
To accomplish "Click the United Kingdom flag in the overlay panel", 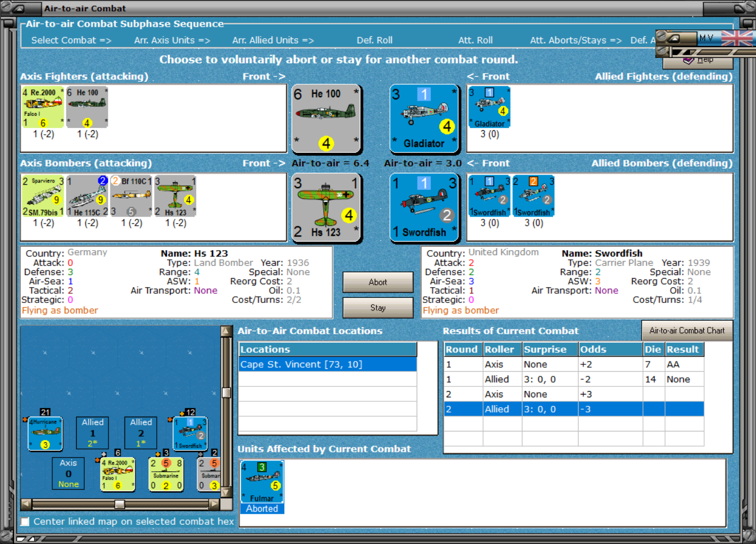I will pos(737,38).
